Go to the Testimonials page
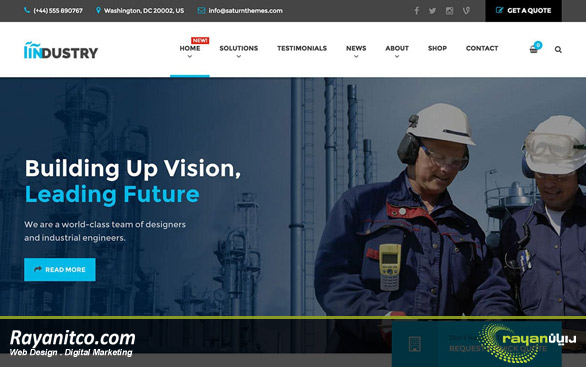The height and width of the screenshot is (367, 586). [x=302, y=48]
